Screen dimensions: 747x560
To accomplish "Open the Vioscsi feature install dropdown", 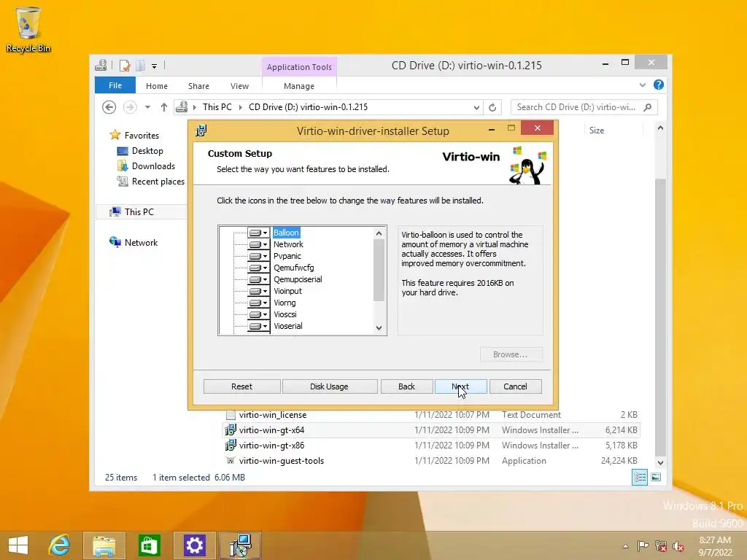I will coord(258,314).
